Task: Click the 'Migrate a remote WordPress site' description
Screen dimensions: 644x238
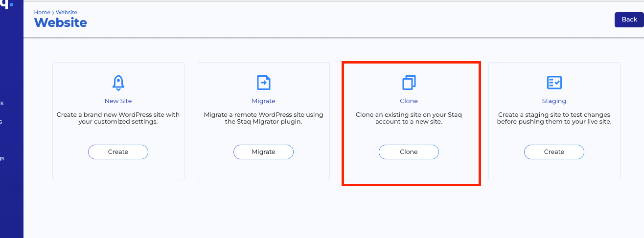Action: [x=263, y=118]
